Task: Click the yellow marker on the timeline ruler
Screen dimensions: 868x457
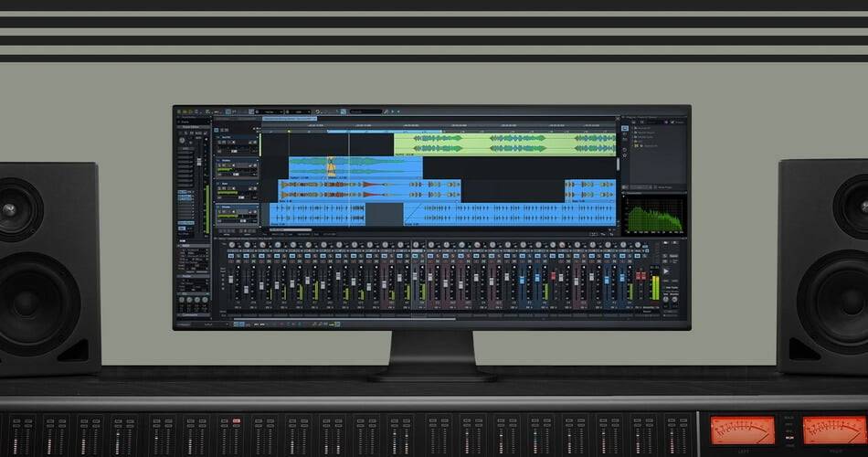Action: (x=289, y=132)
